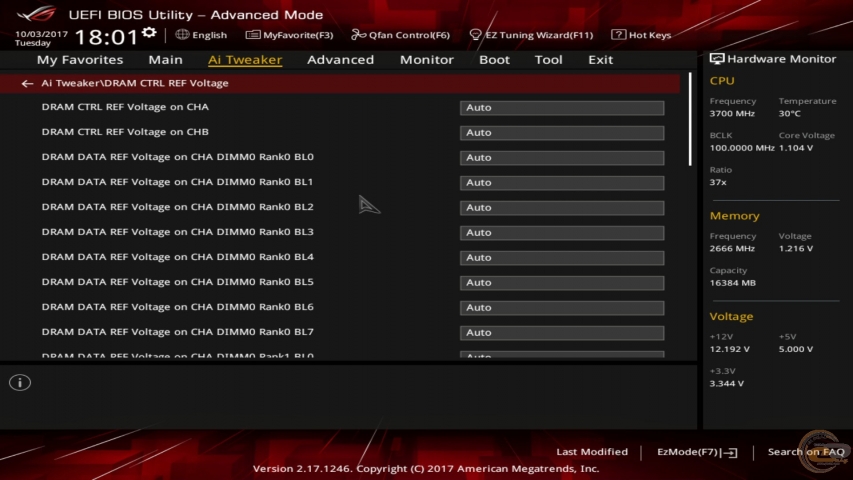
Task: Click the BCLK 100.0000 MHz value
Action: [x=742, y=148]
